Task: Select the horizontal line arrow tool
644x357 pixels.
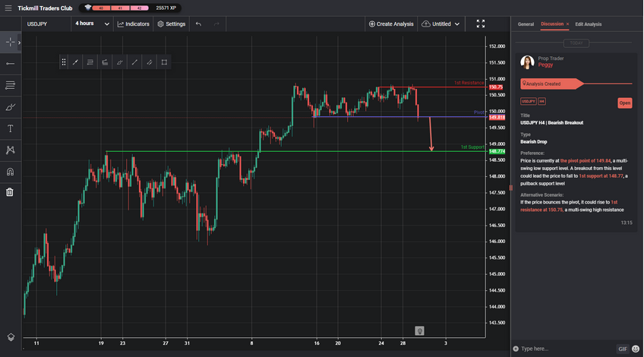Action: point(11,64)
